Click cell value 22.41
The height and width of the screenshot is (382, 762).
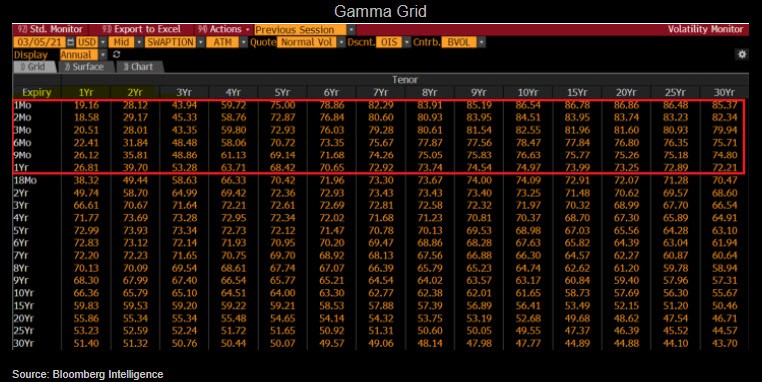pyautogui.click(x=87, y=143)
